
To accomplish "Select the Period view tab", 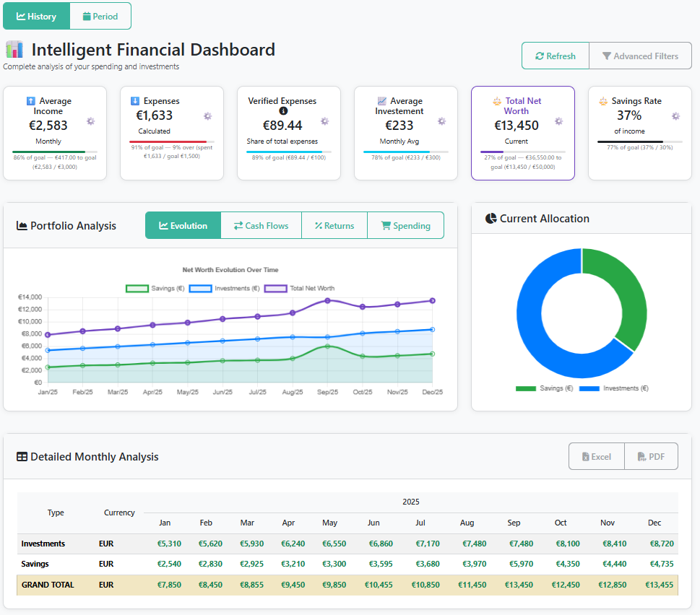I will (x=100, y=16).
